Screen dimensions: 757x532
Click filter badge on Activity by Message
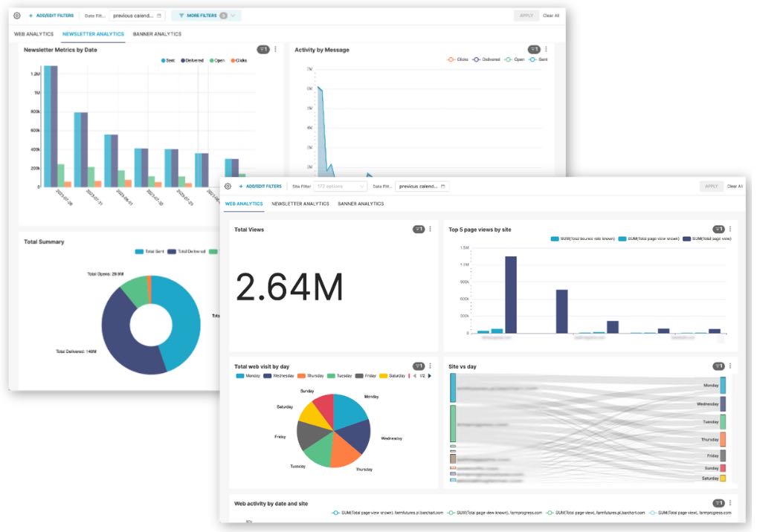[x=533, y=50]
